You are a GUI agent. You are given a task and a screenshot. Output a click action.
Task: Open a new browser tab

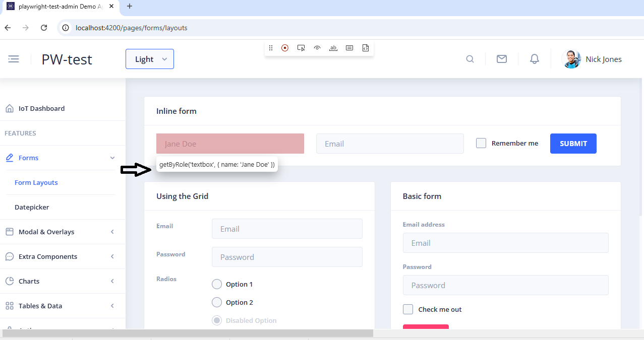130,7
